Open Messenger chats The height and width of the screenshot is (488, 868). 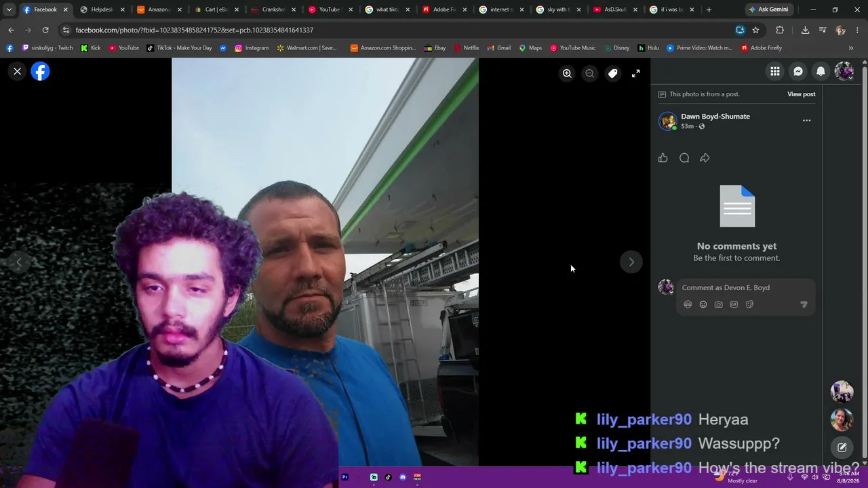click(x=798, y=71)
